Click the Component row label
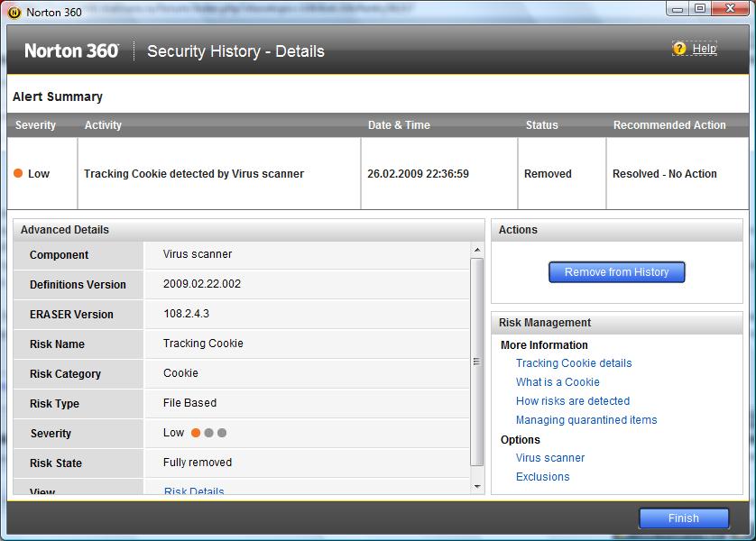This screenshot has height=541, width=756. (x=59, y=255)
